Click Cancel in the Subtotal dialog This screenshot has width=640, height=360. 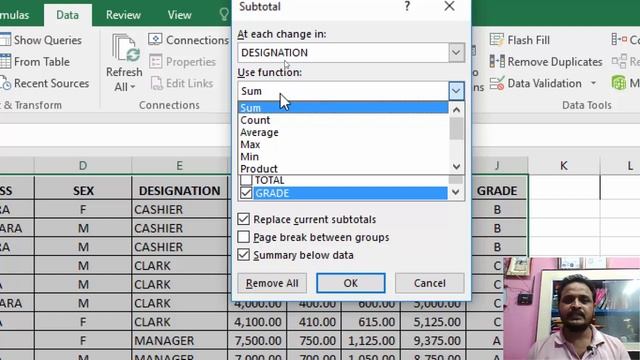pos(429,283)
